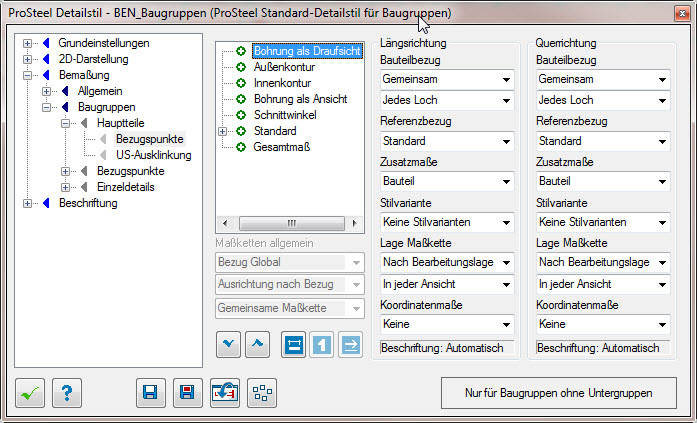Image resolution: width=697 pixels, height=423 pixels.
Task: Select US-Ausklinkung tree item
Action: pyautogui.click(x=154, y=155)
